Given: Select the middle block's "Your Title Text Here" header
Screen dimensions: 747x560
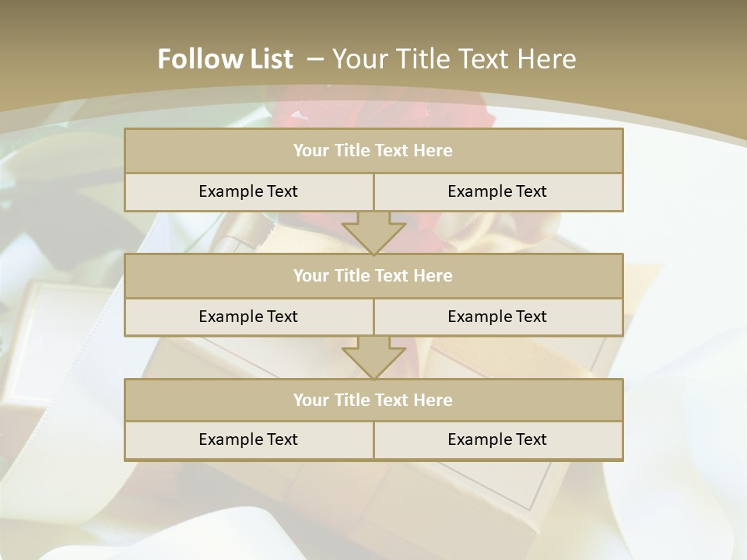Looking at the screenshot, I should tap(373, 276).
